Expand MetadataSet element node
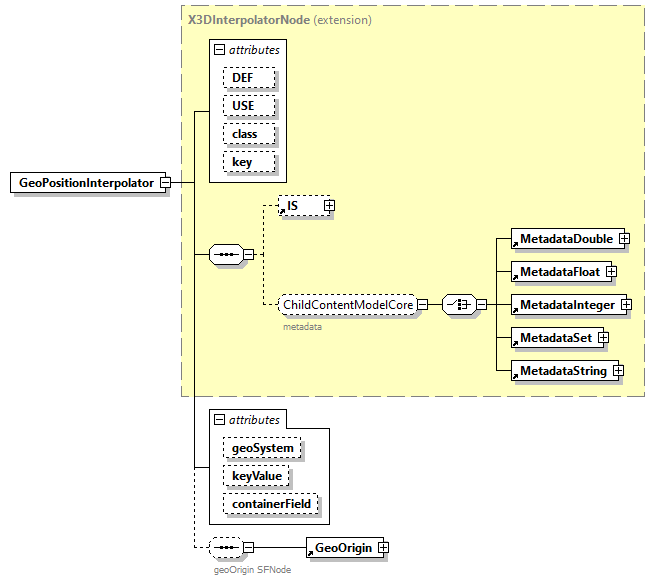The height and width of the screenshot is (582, 657). (604, 337)
